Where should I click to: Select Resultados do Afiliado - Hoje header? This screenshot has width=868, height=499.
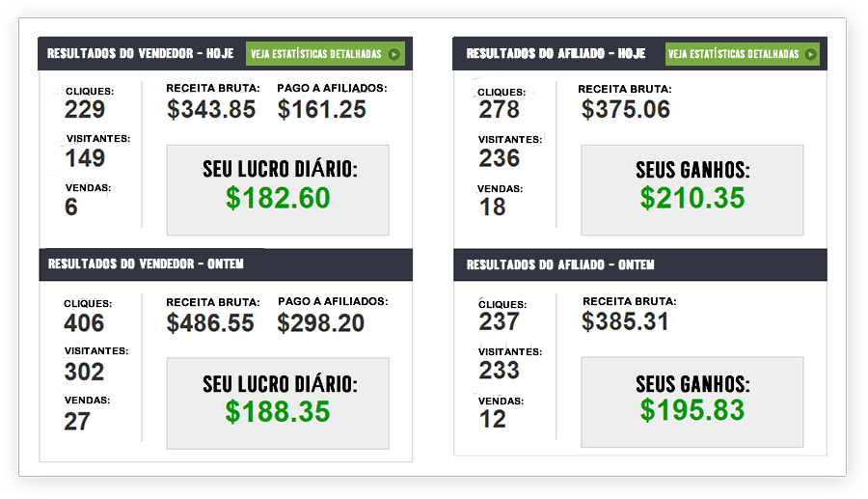click(x=556, y=54)
